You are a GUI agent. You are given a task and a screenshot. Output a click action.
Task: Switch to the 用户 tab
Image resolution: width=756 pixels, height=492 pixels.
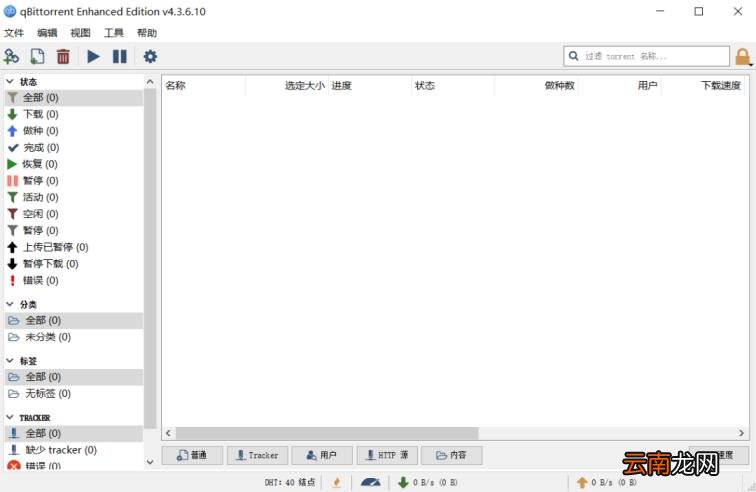coord(322,455)
